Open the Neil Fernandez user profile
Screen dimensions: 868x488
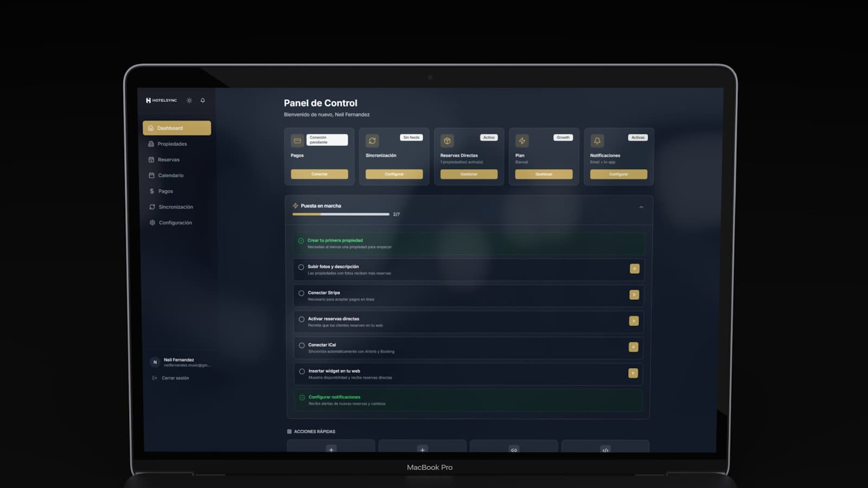180,362
